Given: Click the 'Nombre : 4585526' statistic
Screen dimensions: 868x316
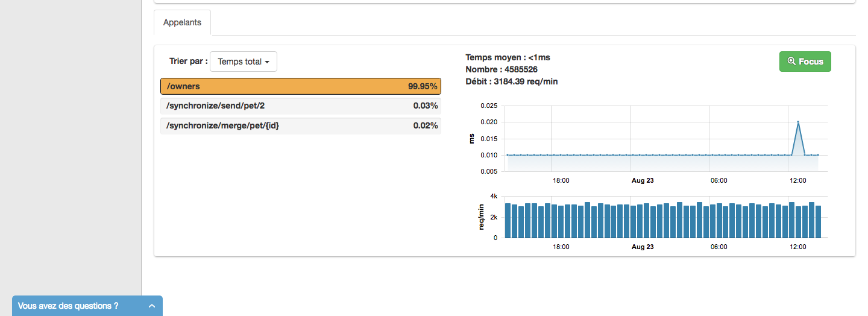Looking at the screenshot, I should point(503,69).
